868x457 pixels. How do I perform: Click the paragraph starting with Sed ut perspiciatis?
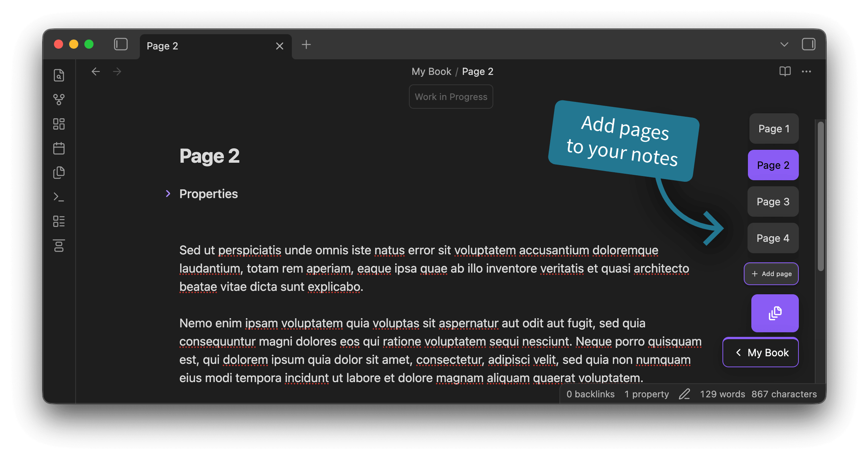click(434, 268)
